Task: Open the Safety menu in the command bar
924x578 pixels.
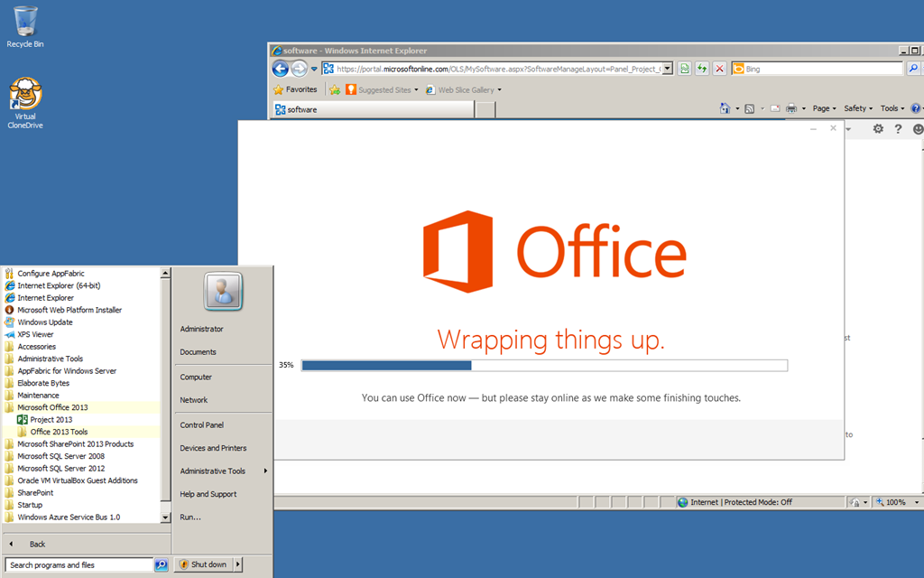Action: [x=858, y=108]
